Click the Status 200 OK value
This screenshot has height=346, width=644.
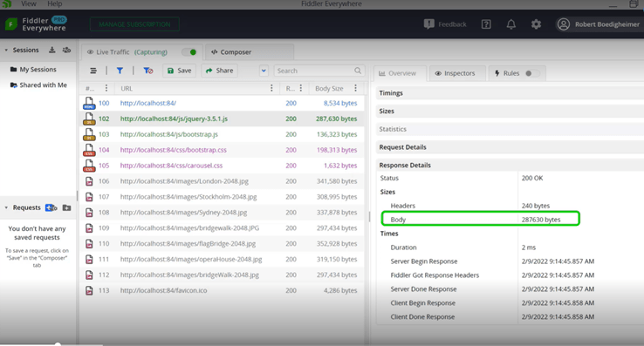pyautogui.click(x=532, y=178)
